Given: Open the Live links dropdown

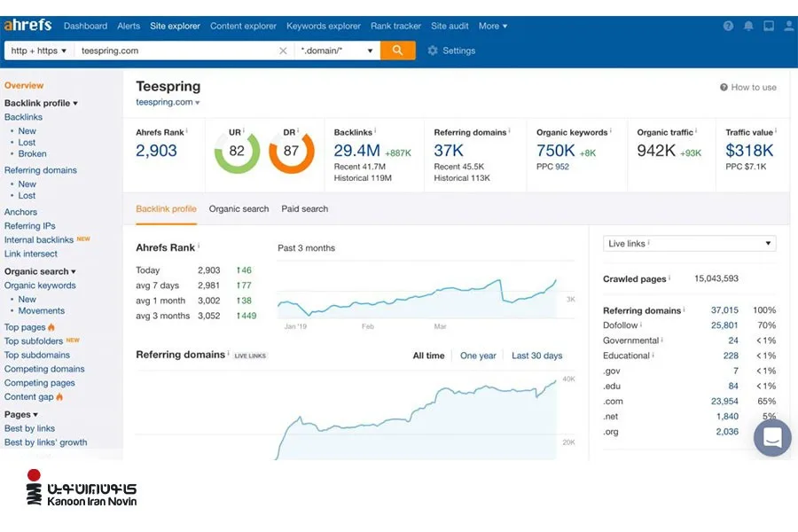Looking at the screenshot, I should 690,243.
